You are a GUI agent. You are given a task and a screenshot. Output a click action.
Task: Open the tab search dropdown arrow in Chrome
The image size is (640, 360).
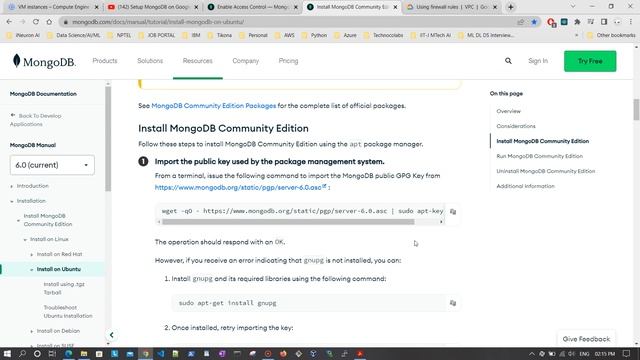click(573, 7)
